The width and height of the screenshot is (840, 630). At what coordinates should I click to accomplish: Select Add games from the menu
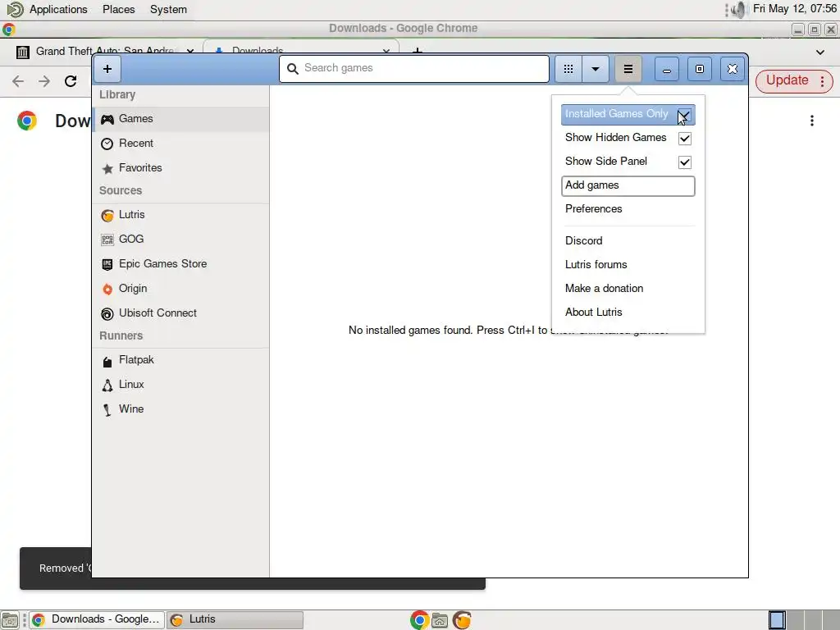click(628, 185)
